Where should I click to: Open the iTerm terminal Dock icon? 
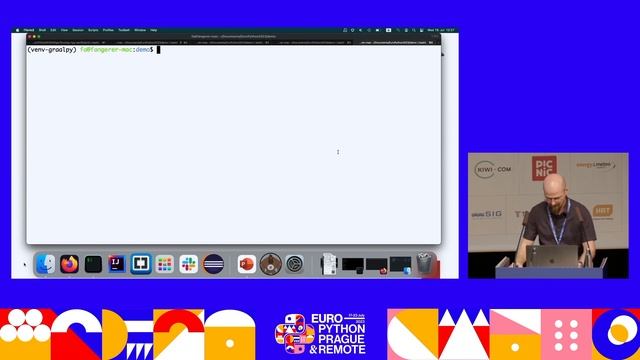(x=93, y=264)
